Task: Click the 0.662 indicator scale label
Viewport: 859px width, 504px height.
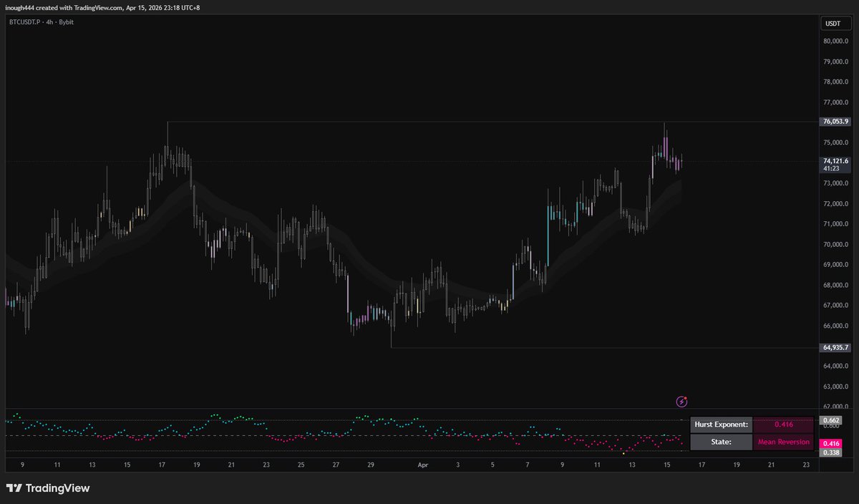Action: pyautogui.click(x=832, y=420)
